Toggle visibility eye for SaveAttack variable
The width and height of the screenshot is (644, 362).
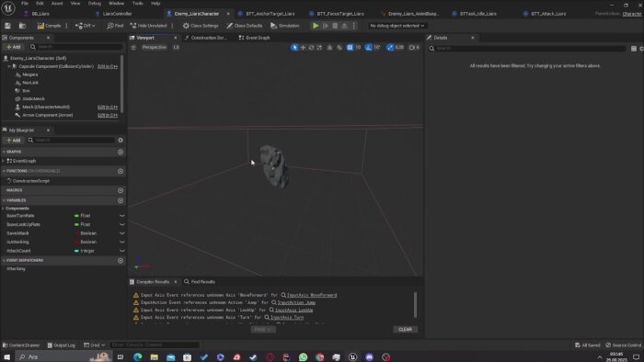tap(122, 233)
